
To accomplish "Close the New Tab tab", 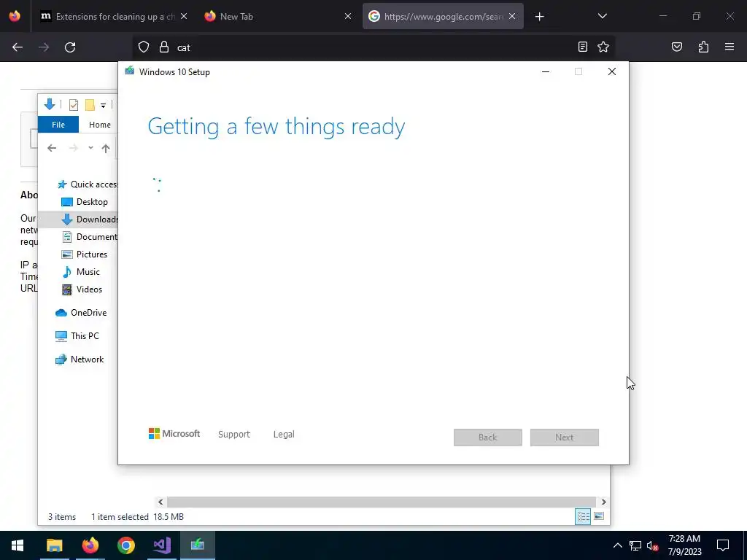I will click(x=348, y=16).
